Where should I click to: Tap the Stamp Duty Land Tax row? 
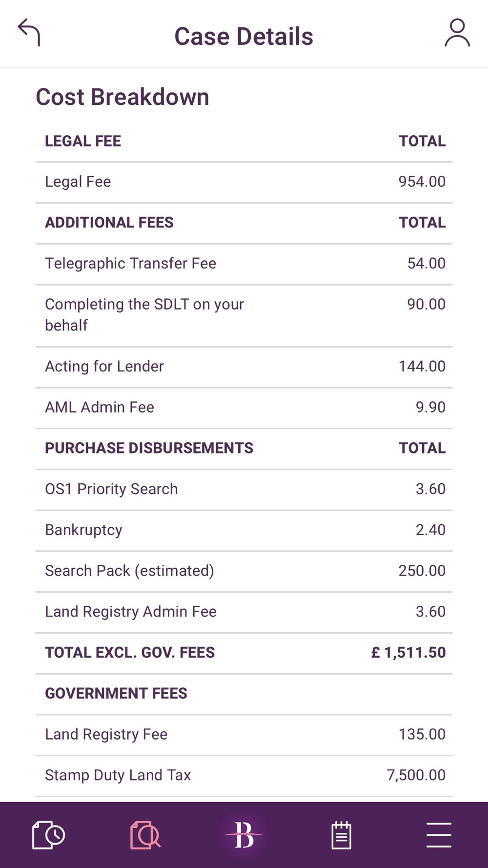pyautogui.click(x=244, y=775)
